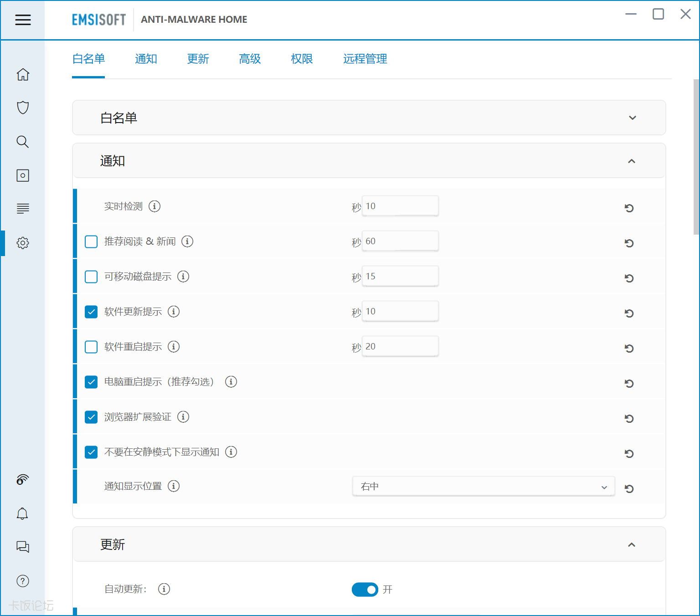700x616 pixels.
Task: Turn off 自动更新 toggle switch
Action: (365, 590)
